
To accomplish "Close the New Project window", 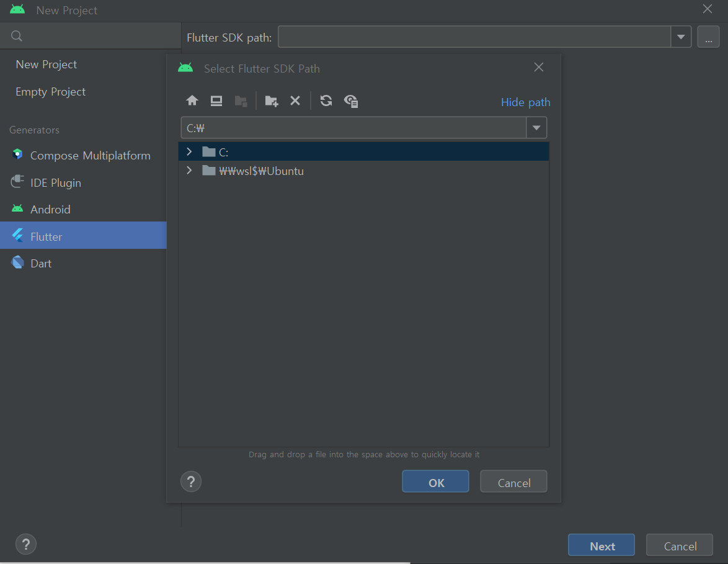I will click(707, 9).
